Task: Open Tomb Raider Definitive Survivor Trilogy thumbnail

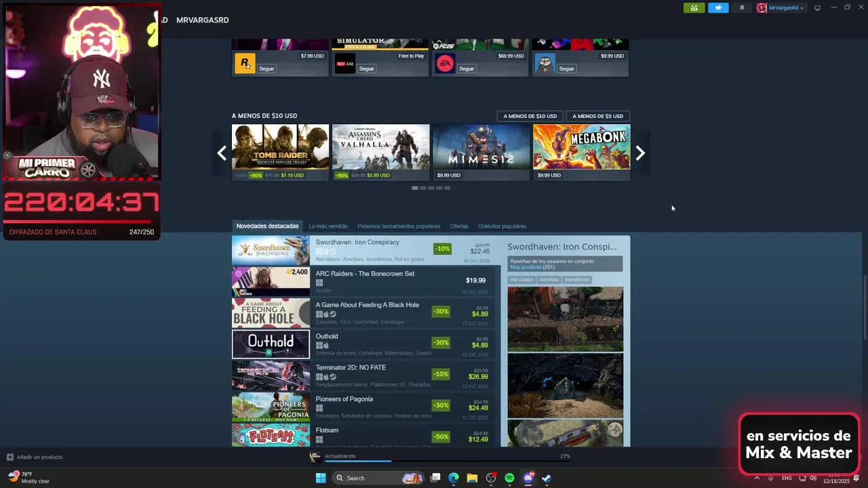Action: pyautogui.click(x=280, y=147)
